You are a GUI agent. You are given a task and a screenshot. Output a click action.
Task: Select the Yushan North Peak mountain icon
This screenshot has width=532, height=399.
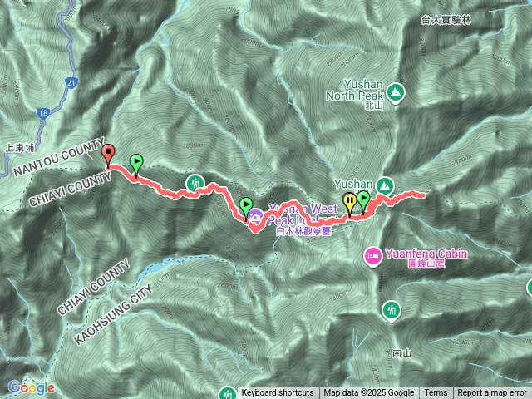coord(396,92)
